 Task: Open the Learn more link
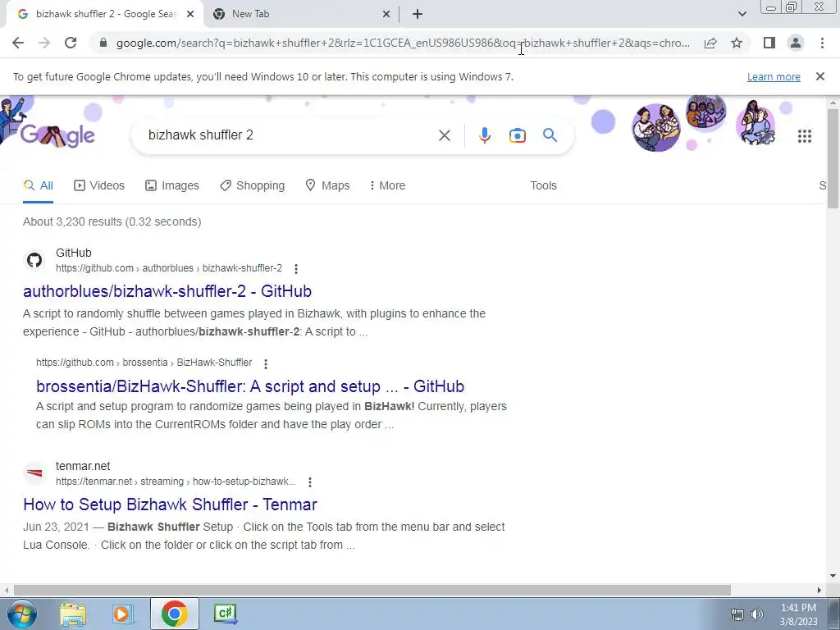(x=774, y=76)
